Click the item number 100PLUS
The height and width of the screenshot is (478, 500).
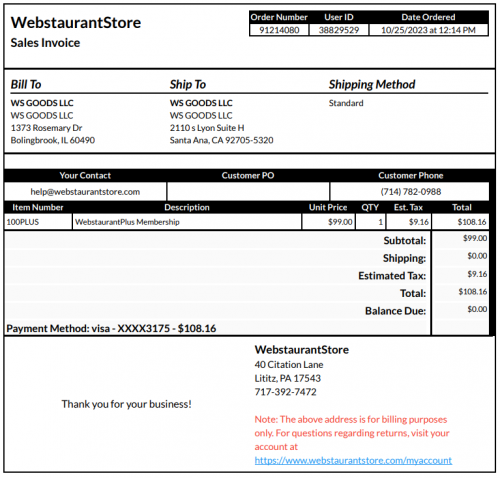pyautogui.click(x=23, y=222)
